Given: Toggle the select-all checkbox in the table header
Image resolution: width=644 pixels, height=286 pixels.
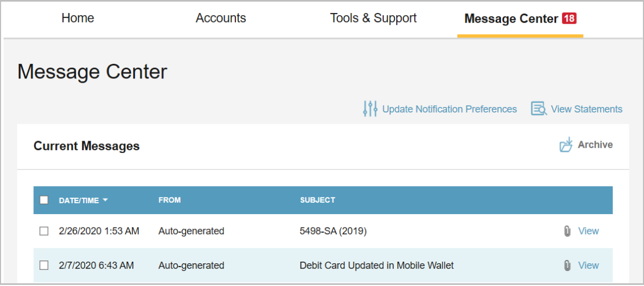Looking at the screenshot, I should pyautogui.click(x=44, y=200).
